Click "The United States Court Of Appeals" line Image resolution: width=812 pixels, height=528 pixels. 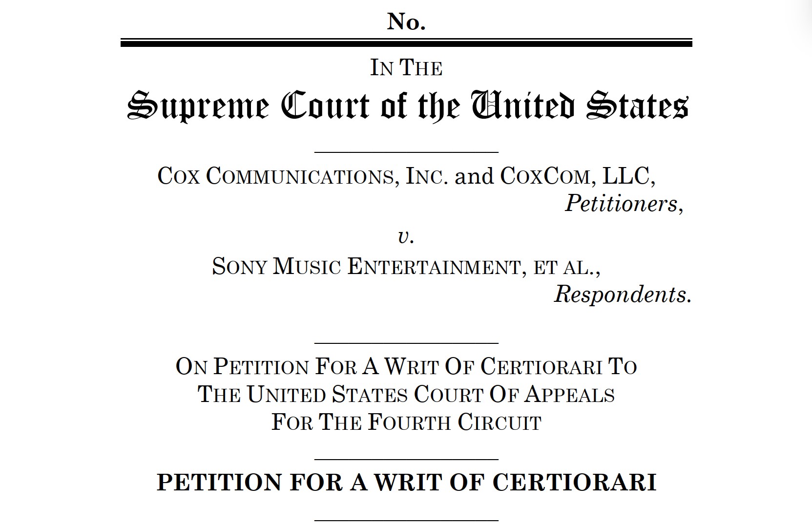406,394
